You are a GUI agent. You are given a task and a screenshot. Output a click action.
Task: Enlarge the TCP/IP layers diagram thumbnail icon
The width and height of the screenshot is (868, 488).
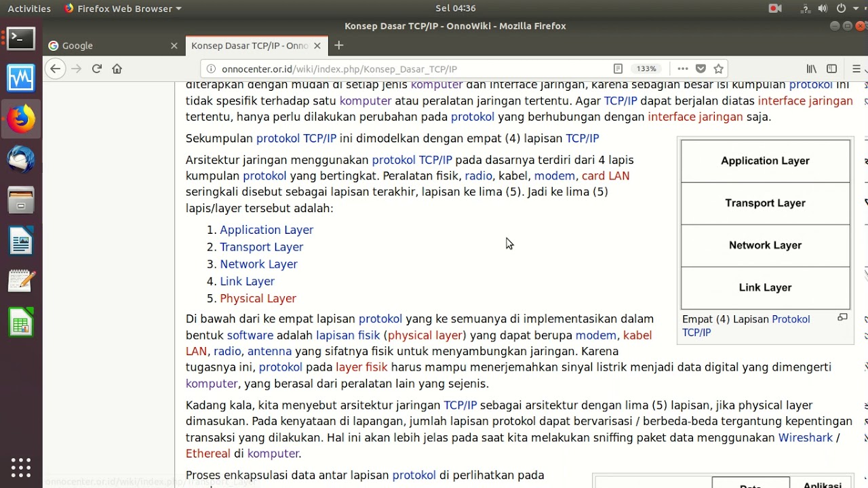click(x=842, y=318)
